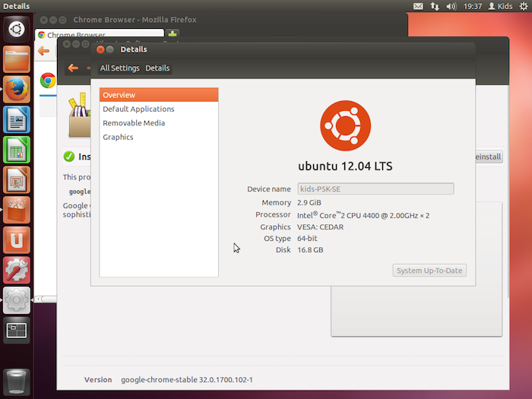Viewport: 532px width, 399px height.
Task: Close the Details window
Action: pyautogui.click(x=100, y=49)
